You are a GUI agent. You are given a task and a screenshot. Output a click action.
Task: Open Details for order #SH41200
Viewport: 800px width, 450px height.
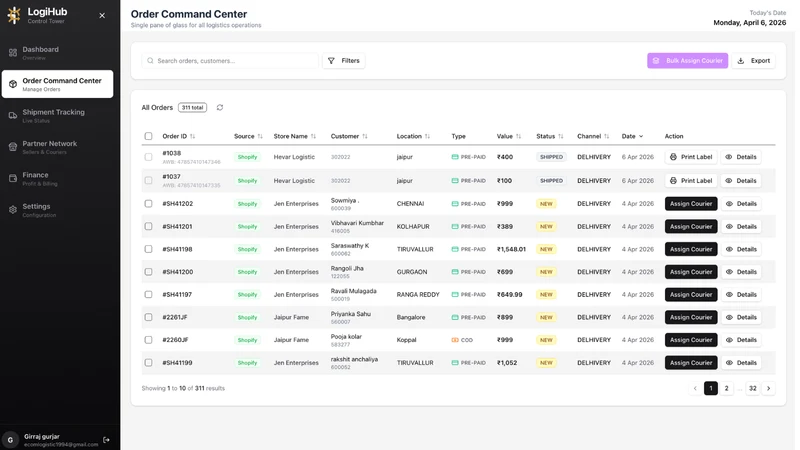click(741, 272)
